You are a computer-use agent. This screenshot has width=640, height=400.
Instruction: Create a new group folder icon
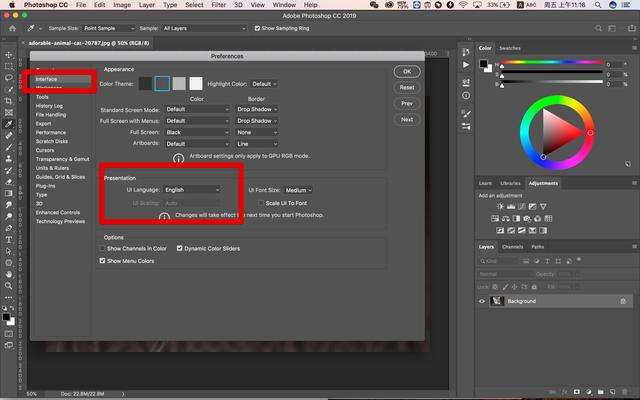[601, 392]
